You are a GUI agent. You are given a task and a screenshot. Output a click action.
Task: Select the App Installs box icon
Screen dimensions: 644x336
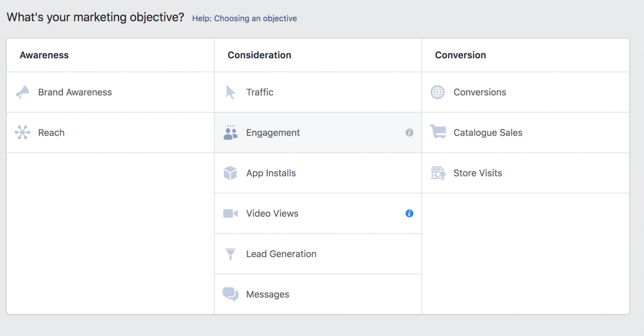coord(230,173)
